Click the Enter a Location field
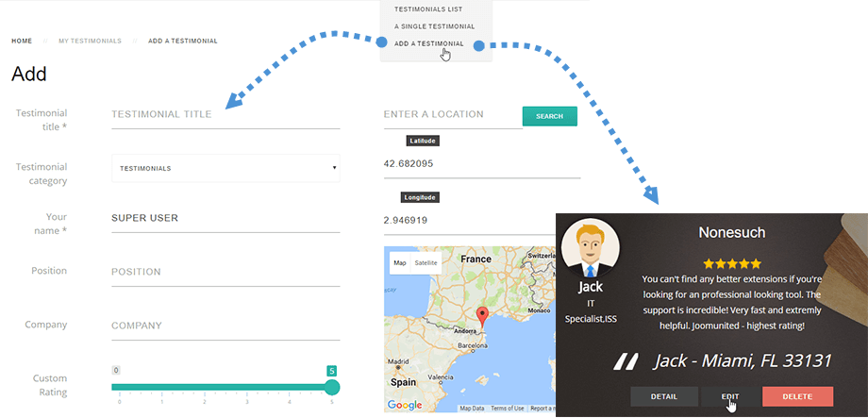Image resolution: width=868 pixels, height=418 pixels. (x=452, y=114)
